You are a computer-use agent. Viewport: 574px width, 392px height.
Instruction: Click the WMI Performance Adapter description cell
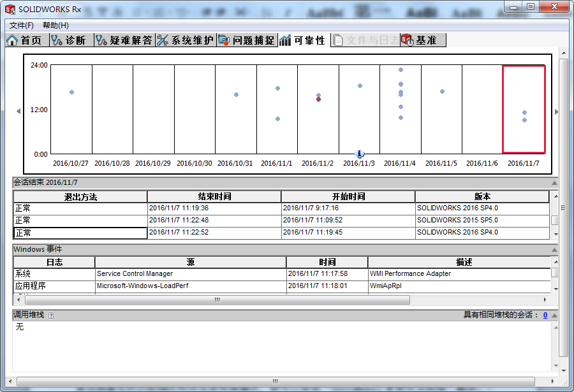click(459, 274)
